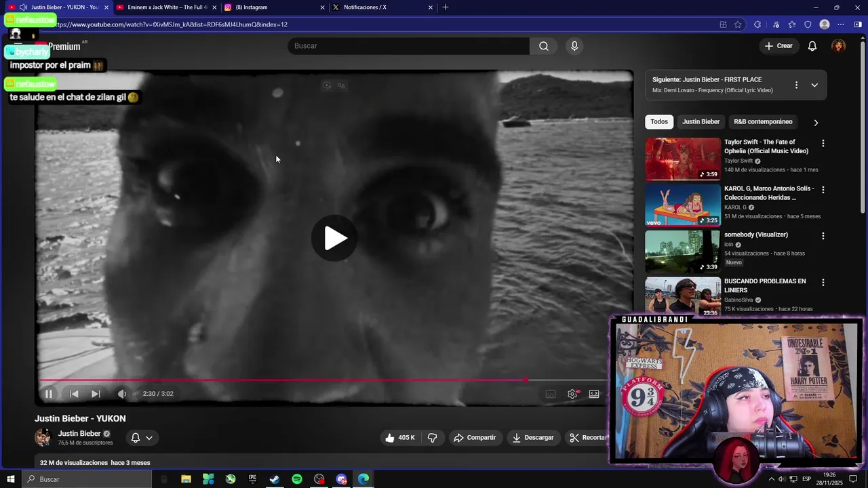This screenshot has height=488, width=868.
Task: Select the Todos filter chip
Action: pos(659,122)
